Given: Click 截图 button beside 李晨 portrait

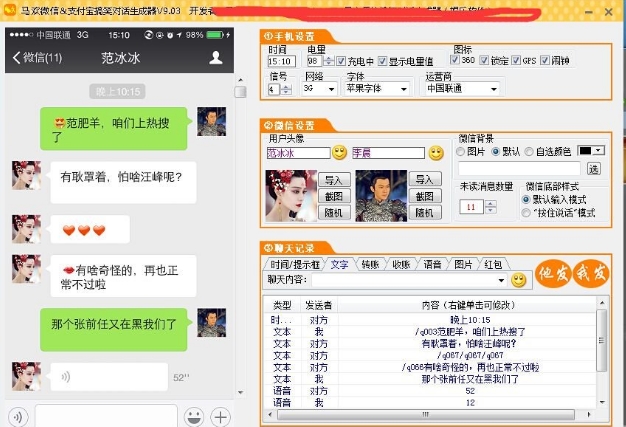Looking at the screenshot, I should 424,196.
